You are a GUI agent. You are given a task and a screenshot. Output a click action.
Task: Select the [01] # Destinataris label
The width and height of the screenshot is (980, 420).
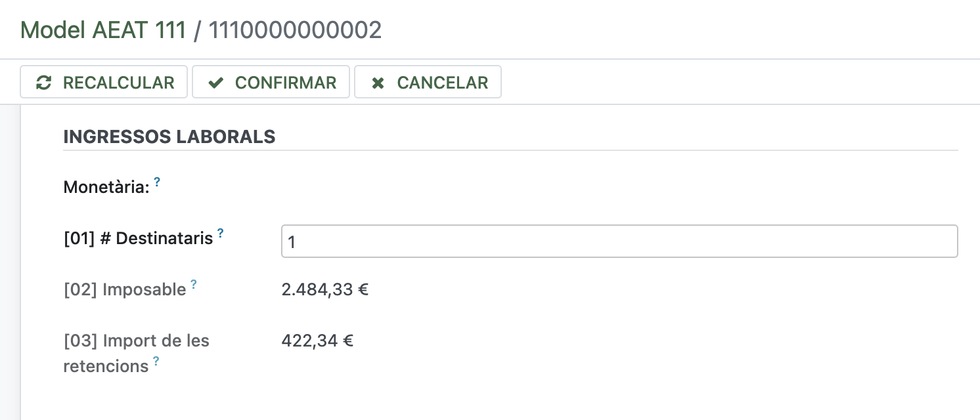coord(138,238)
